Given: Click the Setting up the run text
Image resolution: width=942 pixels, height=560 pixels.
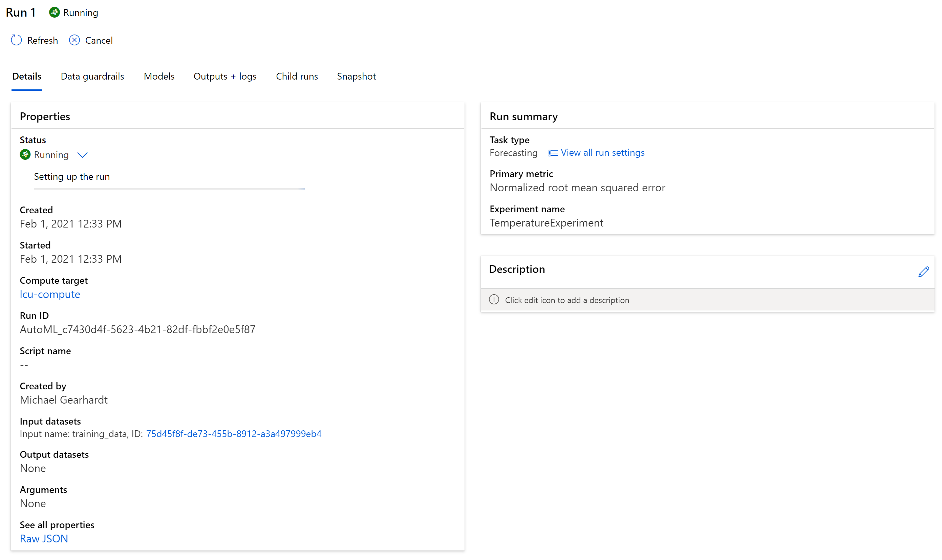Looking at the screenshot, I should [x=72, y=177].
